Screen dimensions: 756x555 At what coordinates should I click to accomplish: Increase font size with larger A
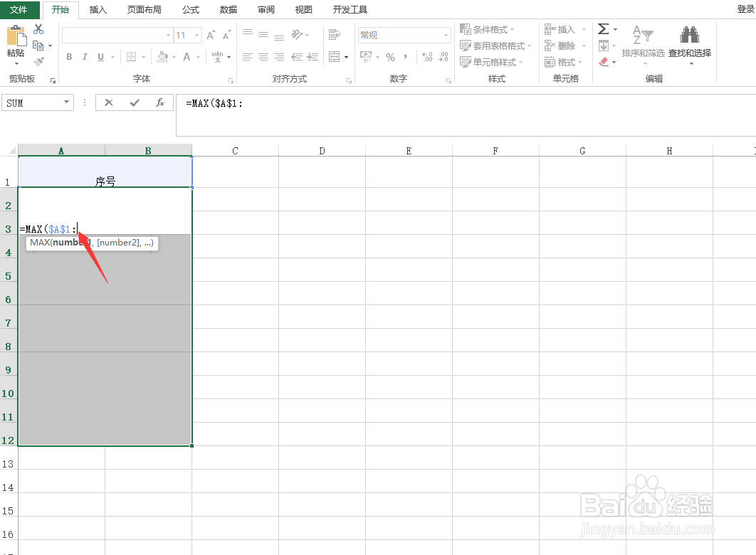[x=211, y=35]
